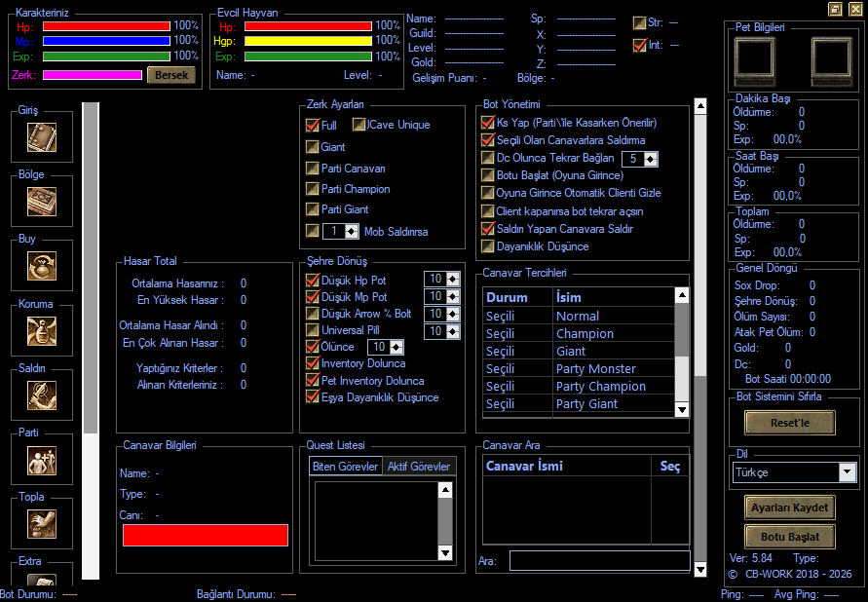The height and width of the screenshot is (602, 868).
Task: Open the Buy section icon
Action: [x=42, y=266]
